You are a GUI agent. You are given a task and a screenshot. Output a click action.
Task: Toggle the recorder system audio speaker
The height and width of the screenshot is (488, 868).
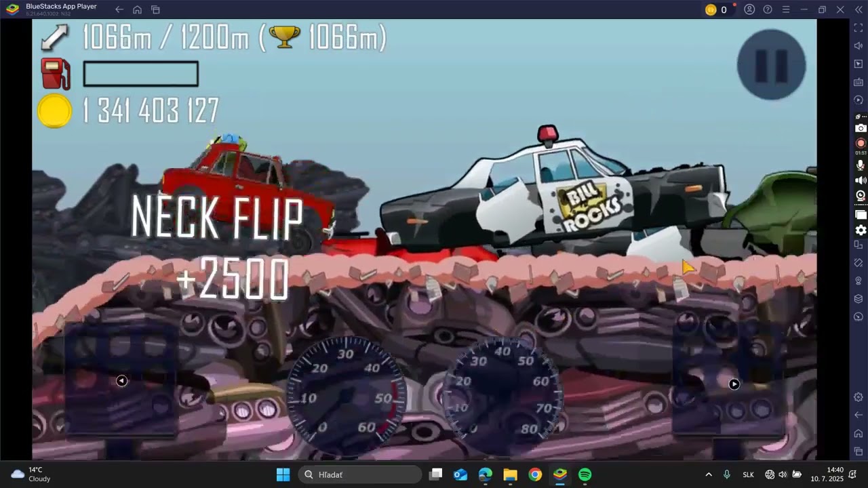coord(861,180)
